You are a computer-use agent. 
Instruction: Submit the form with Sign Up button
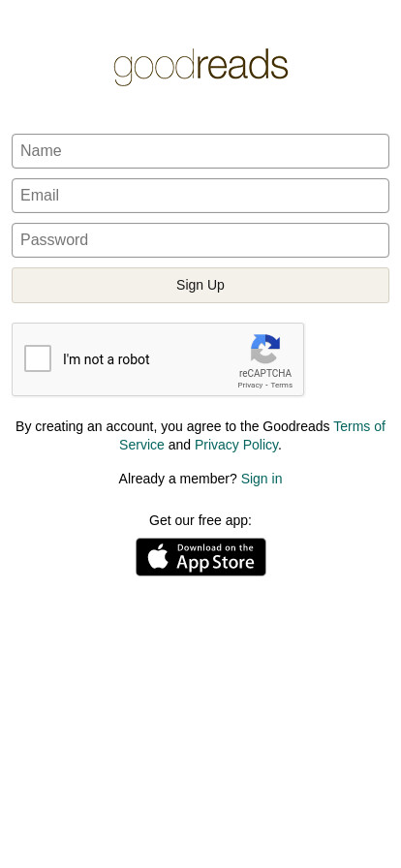click(x=200, y=285)
